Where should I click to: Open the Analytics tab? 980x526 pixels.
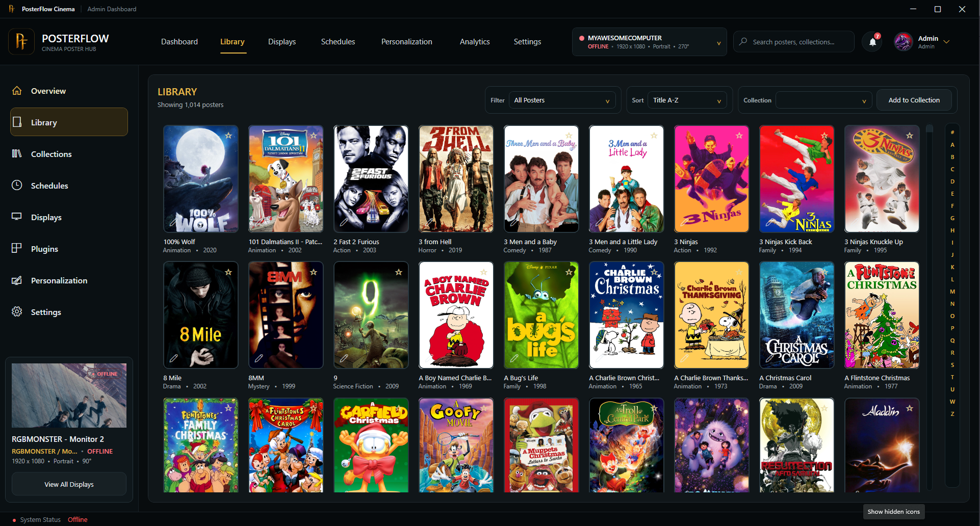475,42
